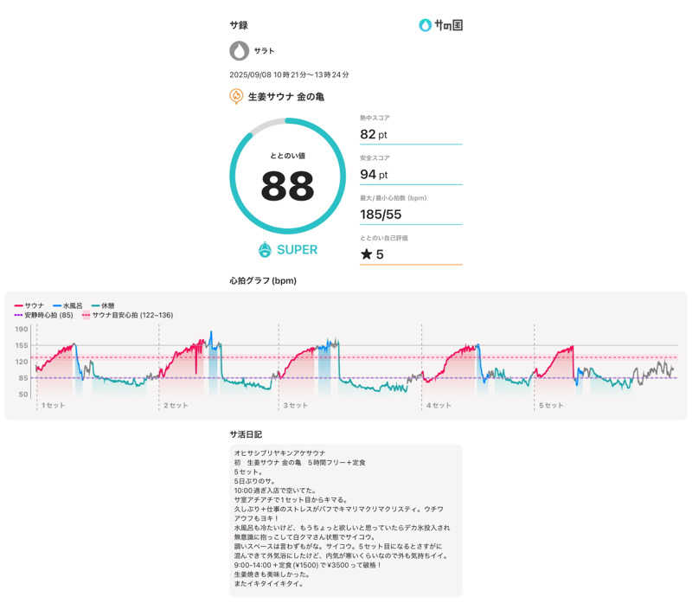Image resolution: width=692 pixels, height=616 pixels.
Task: Click the SUPER mascot badge icon
Action: (266, 249)
